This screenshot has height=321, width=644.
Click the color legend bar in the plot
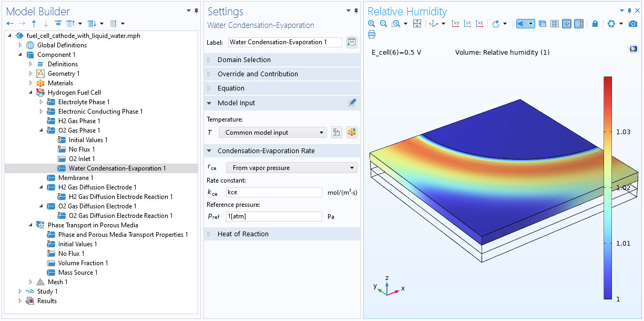[608, 188]
